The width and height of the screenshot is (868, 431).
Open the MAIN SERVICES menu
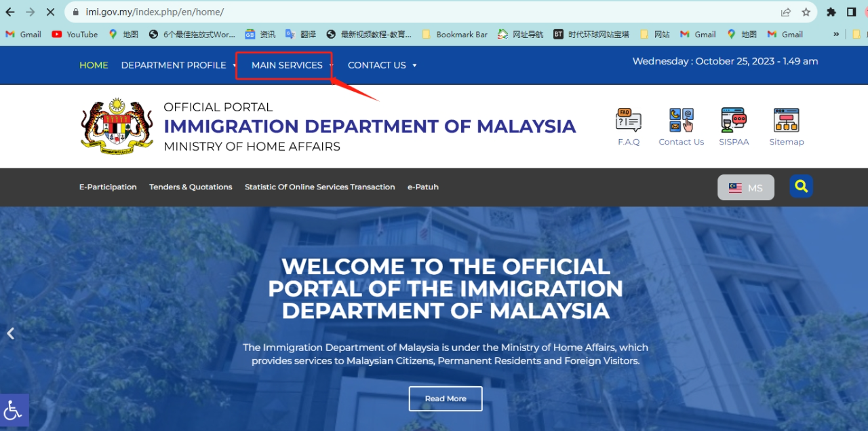tap(287, 65)
